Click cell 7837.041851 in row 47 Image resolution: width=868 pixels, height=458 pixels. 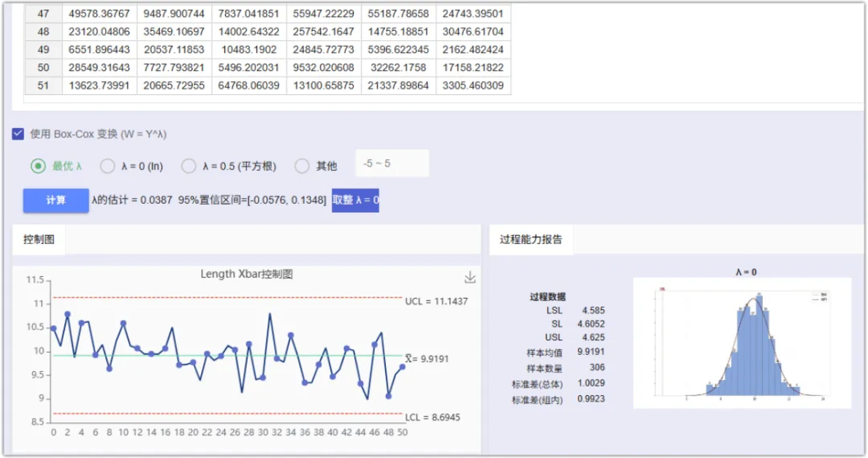tap(249, 13)
